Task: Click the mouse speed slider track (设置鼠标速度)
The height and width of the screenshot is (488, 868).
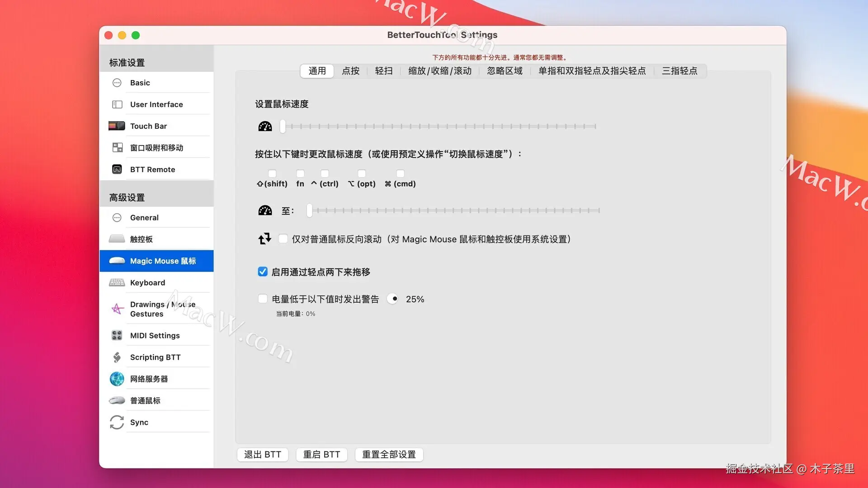Action: click(439, 127)
